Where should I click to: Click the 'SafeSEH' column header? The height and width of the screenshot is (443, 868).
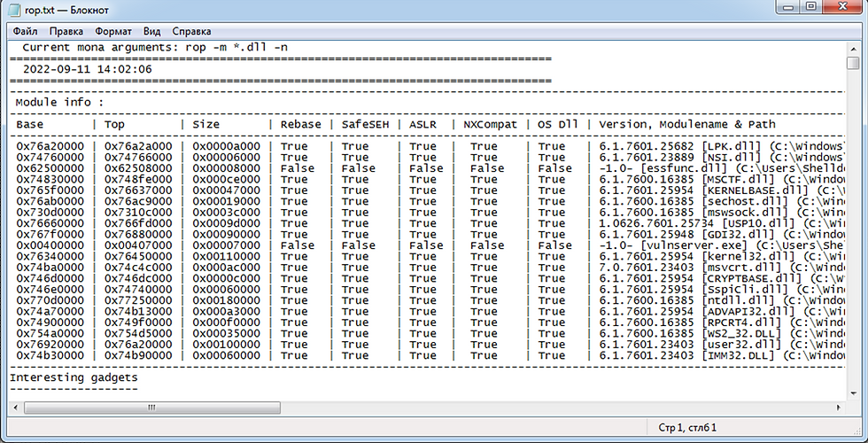pos(365,125)
